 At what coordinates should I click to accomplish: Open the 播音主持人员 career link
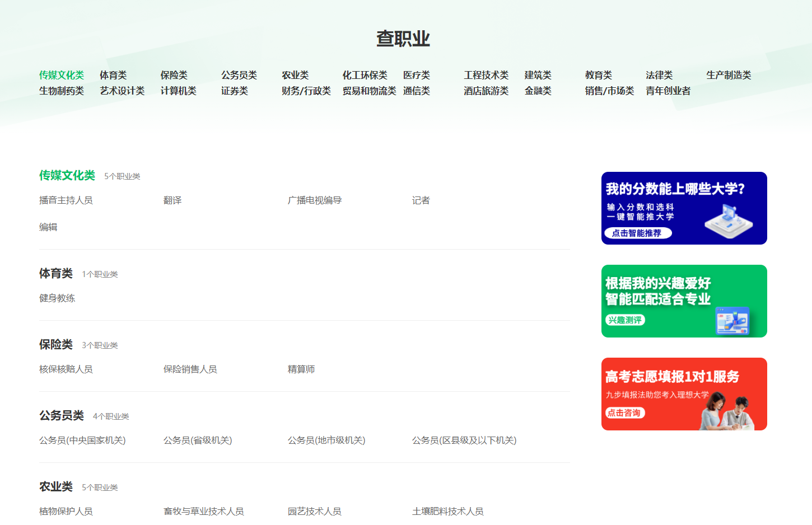point(66,200)
